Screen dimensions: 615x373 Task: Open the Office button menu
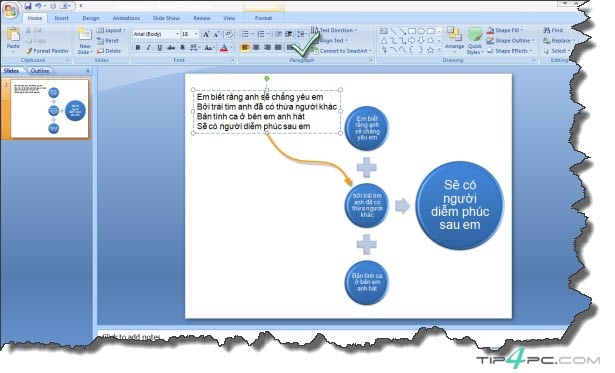(10, 11)
